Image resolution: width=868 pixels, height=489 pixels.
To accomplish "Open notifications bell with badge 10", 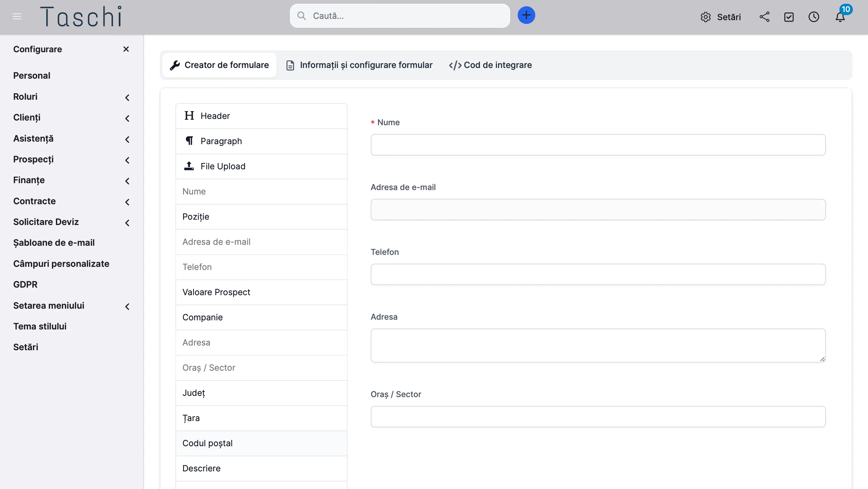I will pyautogui.click(x=840, y=17).
